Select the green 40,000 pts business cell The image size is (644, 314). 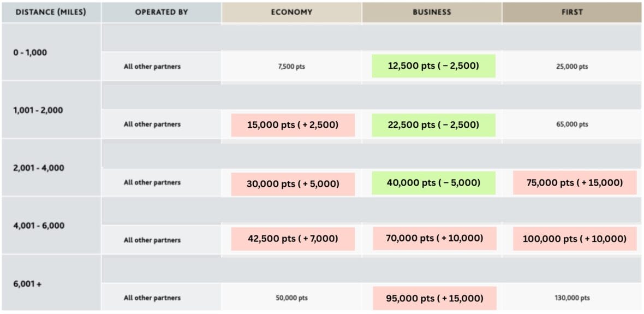point(433,183)
